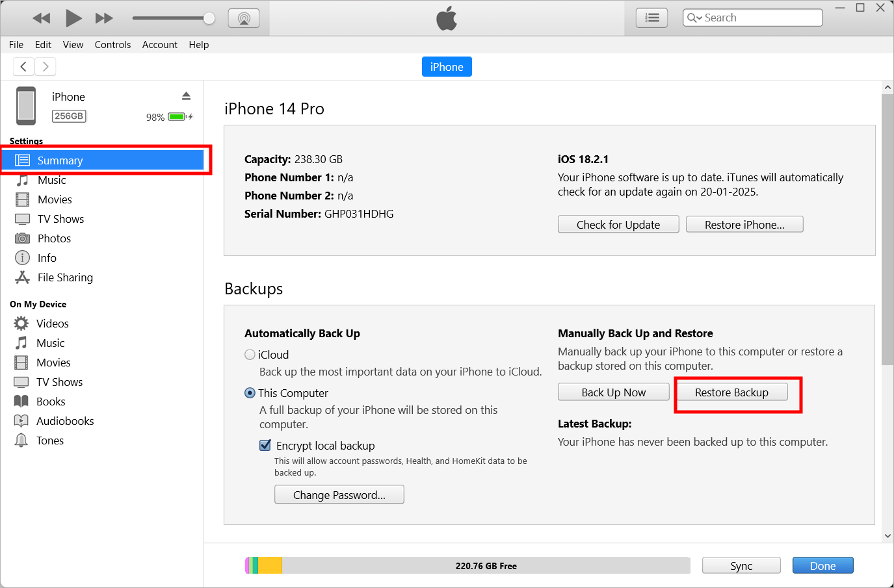Click the yellow segment in the storage bar
Screen dimensions: 894x588
[270, 565]
